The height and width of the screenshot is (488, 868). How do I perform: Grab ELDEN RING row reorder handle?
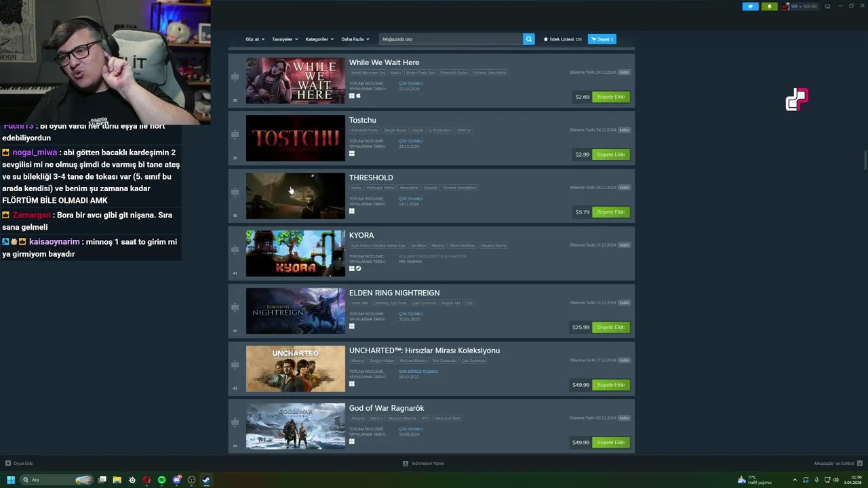(x=235, y=308)
